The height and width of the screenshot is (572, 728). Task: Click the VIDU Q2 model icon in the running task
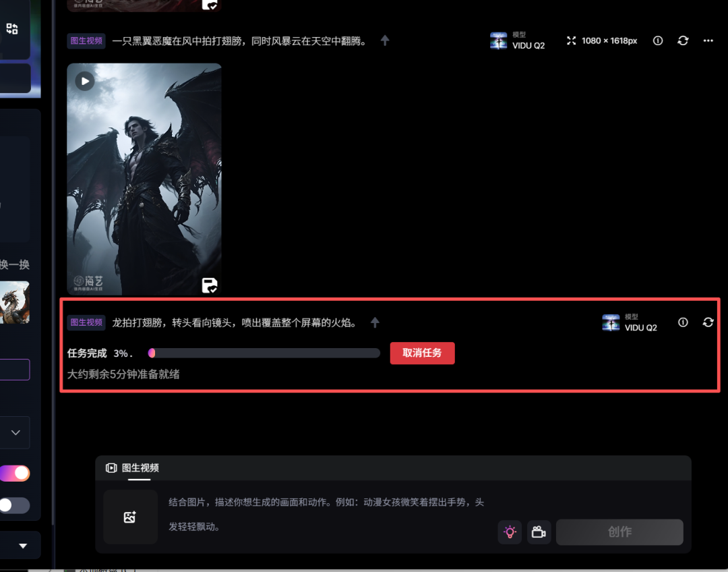tap(611, 322)
